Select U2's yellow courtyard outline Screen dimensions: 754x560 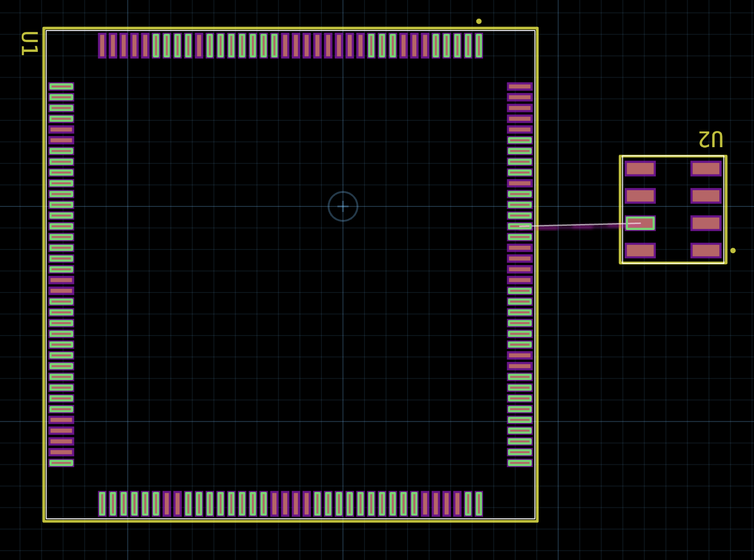(672, 157)
